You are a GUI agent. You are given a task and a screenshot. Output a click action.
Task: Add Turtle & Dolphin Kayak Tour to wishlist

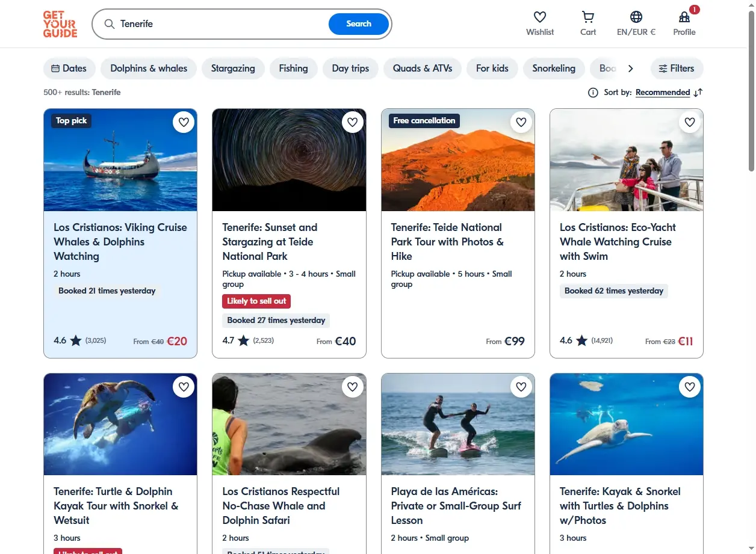tap(184, 387)
